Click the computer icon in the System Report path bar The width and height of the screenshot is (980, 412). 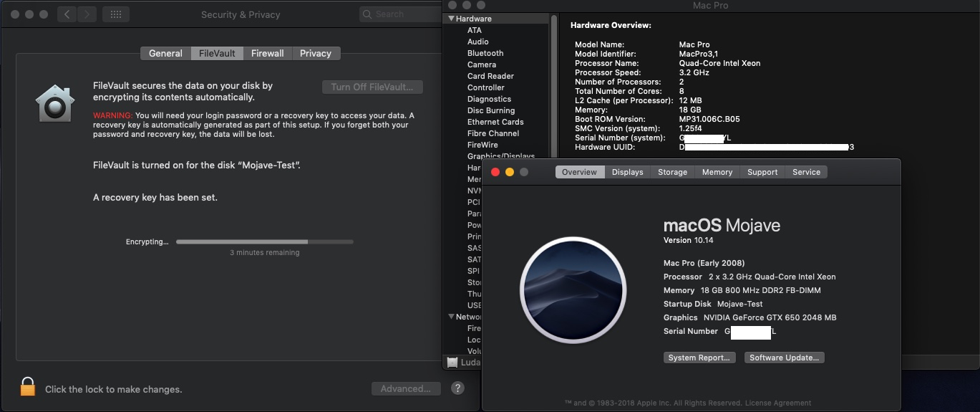tap(452, 363)
